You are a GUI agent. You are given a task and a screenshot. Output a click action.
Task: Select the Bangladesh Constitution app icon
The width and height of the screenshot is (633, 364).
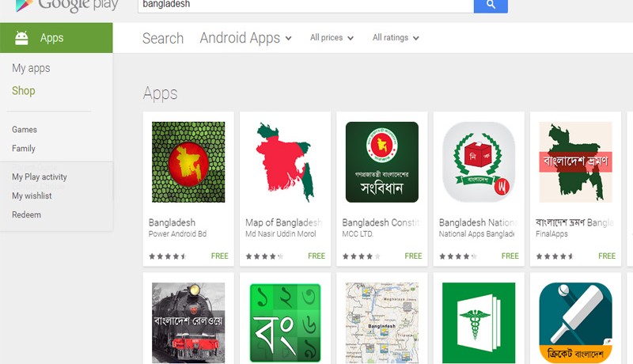pyautogui.click(x=382, y=162)
